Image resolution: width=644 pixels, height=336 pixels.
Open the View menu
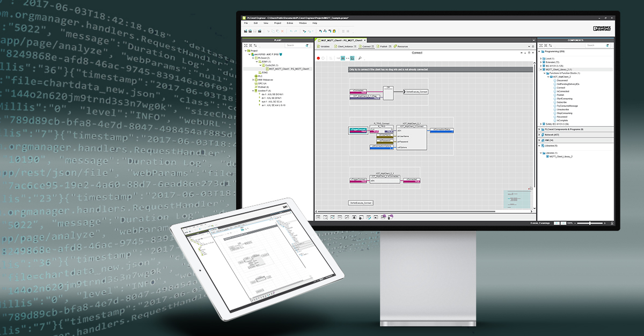pyautogui.click(x=266, y=23)
